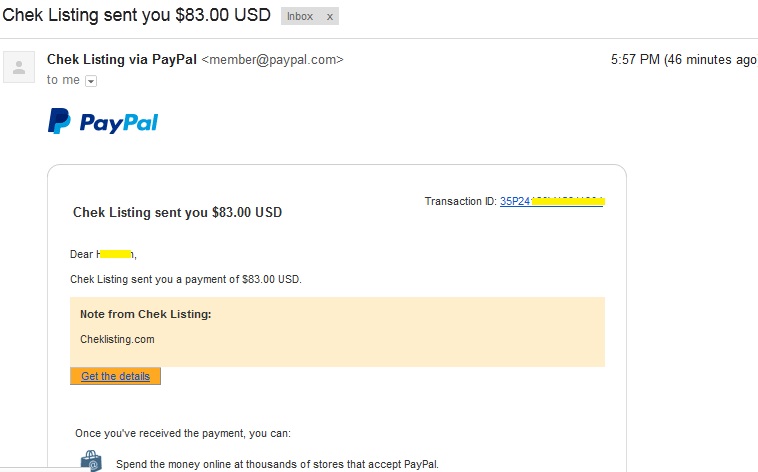Screen dimensions: 758x472
Task: Open the Transaction ID link
Action: point(552,202)
